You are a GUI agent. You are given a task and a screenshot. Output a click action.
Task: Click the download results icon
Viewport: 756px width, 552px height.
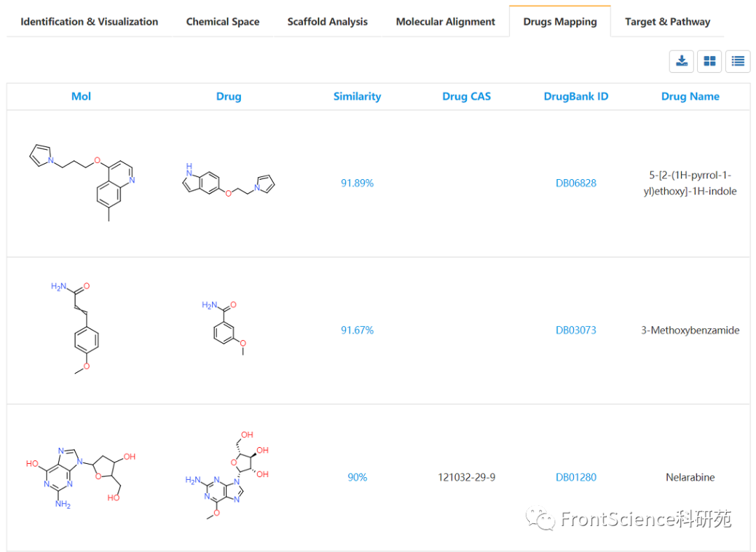[681, 61]
